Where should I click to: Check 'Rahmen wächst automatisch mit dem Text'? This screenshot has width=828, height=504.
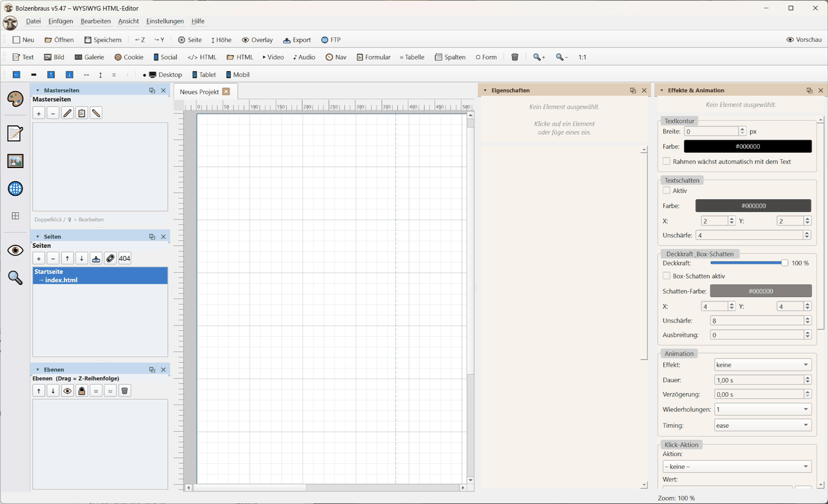click(667, 161)
